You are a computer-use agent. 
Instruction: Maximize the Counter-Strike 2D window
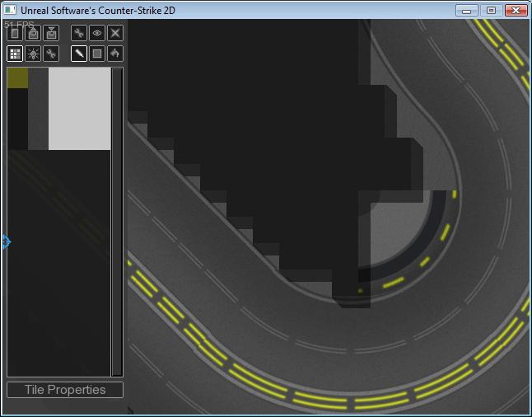pos(492,11)
